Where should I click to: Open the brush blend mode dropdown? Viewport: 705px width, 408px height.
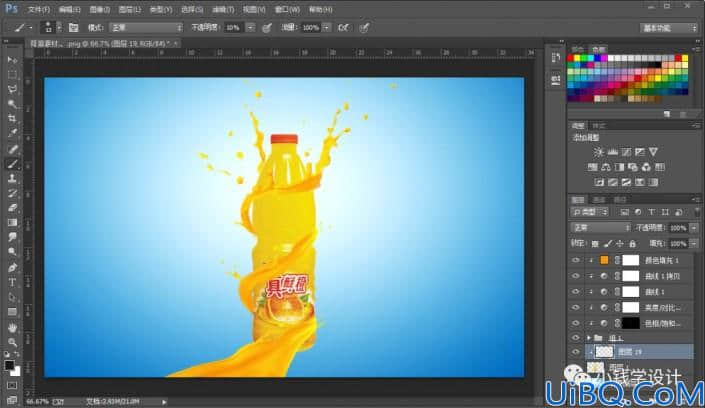pos(146,27)
